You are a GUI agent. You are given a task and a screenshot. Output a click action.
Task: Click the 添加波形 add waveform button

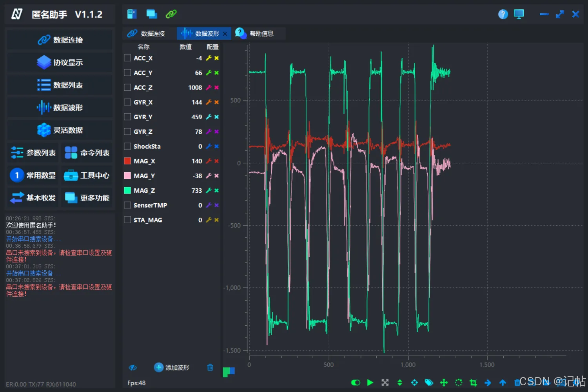pos(172,367)
